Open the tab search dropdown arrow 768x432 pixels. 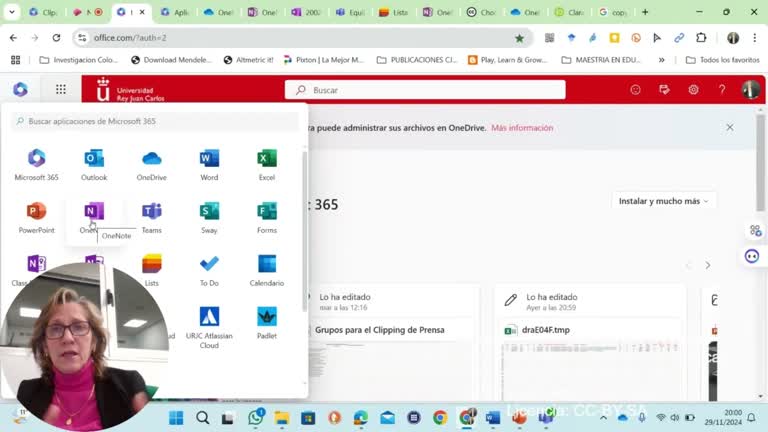[12, 12]
